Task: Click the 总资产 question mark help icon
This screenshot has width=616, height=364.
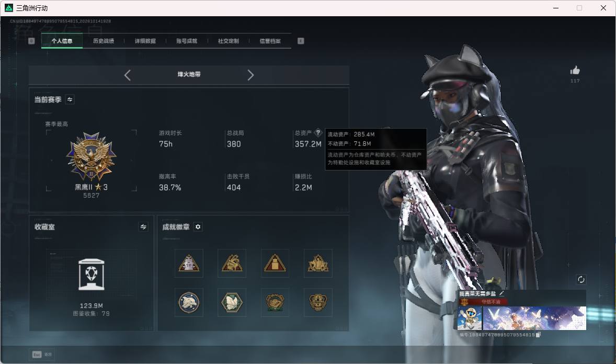Action: (x=318, y=133)
